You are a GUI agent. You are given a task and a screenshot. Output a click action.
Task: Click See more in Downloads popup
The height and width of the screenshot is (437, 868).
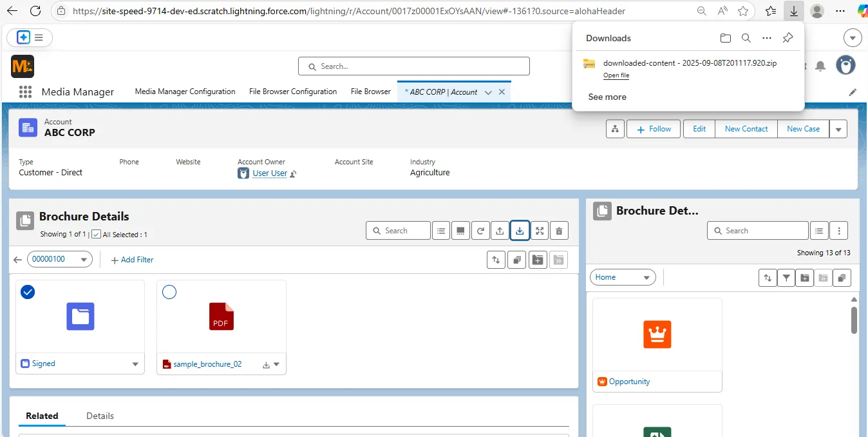(x=607, y=97)
